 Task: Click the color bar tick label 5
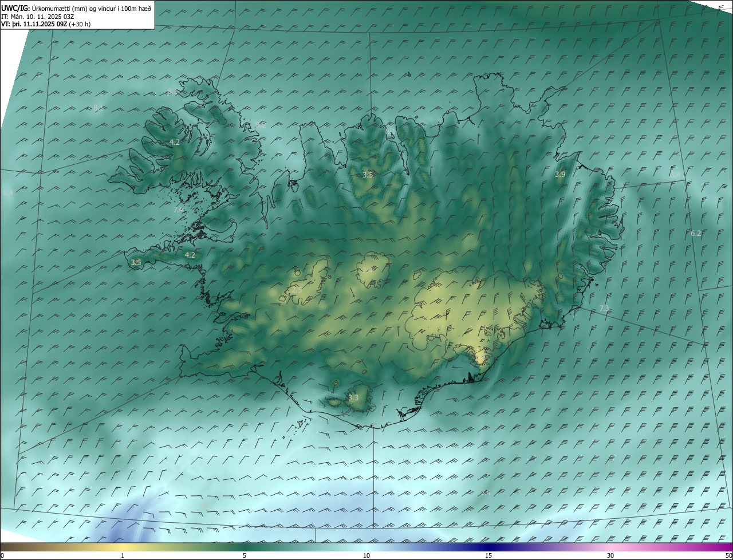245,555
